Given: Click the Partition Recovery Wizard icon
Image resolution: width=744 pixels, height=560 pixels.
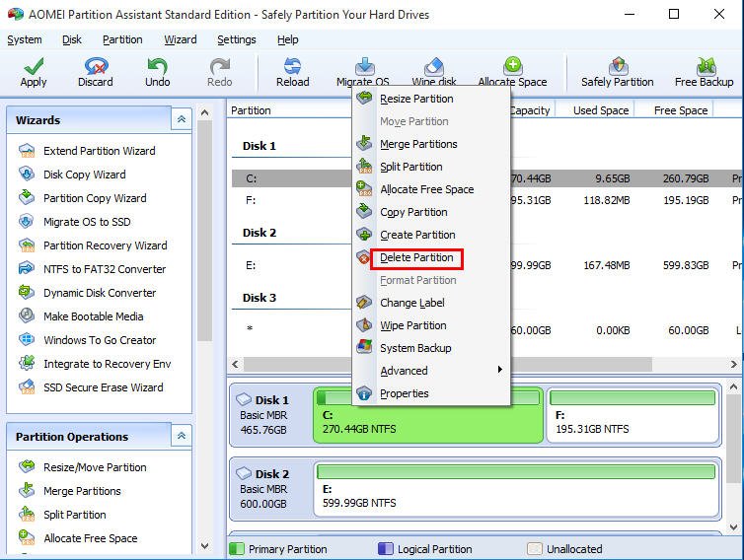Looking at the screenshot, I should tap(27, 245).
